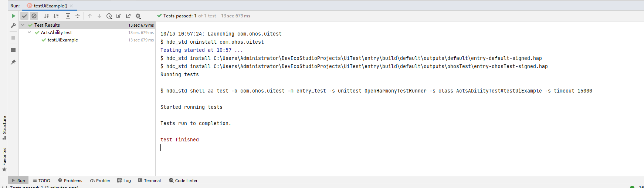Rerun the test with the green play icon
This screenshot has width=644, height=188.
click(13, 16)
